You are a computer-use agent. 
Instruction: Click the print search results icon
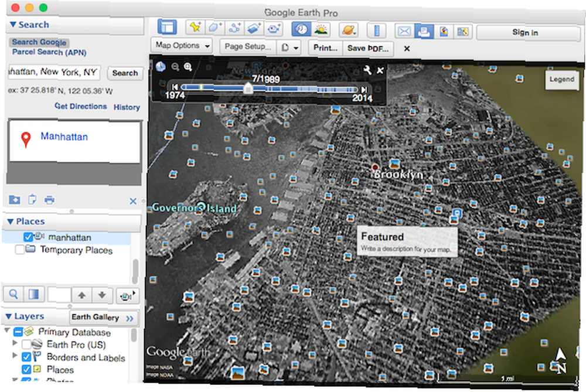49,200
